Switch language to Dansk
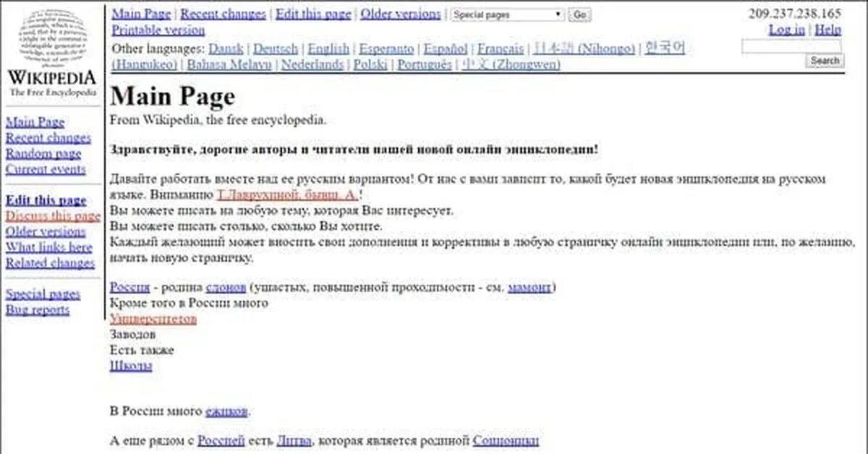Image resolution: width=868 pixels, height=454 pixels. (x=226, y=49)
